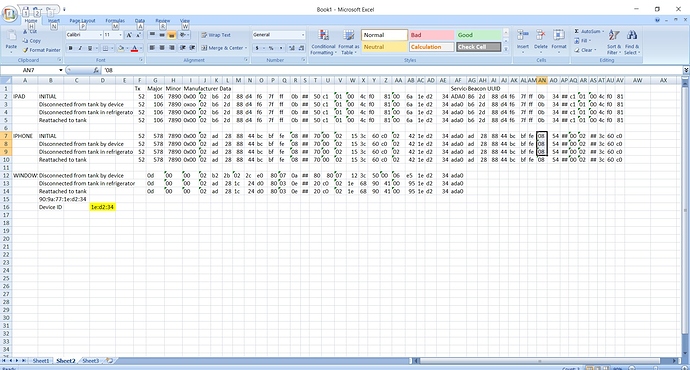The image size is (690, 370).
Task: Apply the red Font Color
Action: [135, 48]
